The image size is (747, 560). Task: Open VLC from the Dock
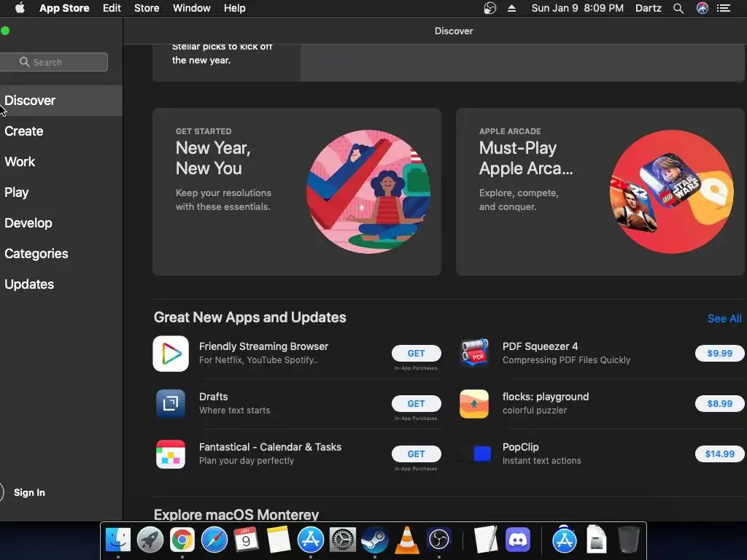point(407,540)
